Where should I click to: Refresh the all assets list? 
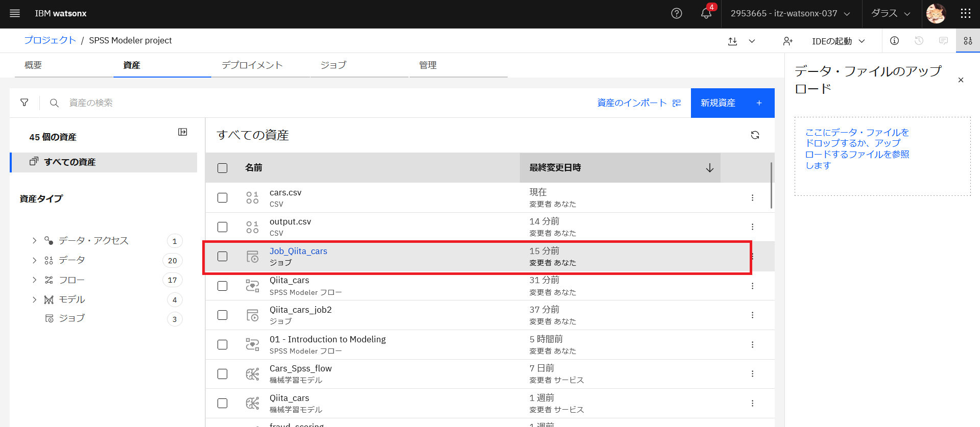755,135
